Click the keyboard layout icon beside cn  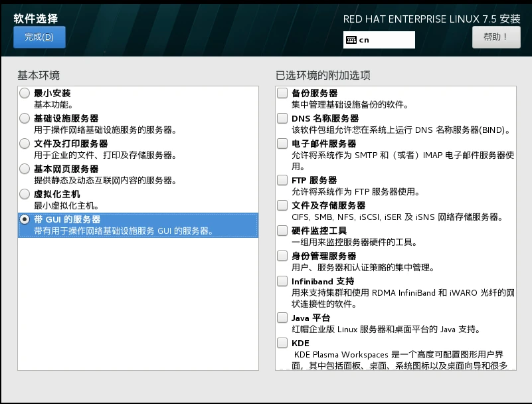click(351, 40)
